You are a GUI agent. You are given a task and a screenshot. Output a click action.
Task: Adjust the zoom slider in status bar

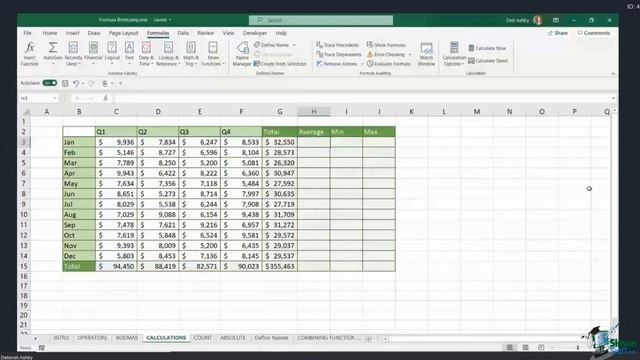pos(578,347)
